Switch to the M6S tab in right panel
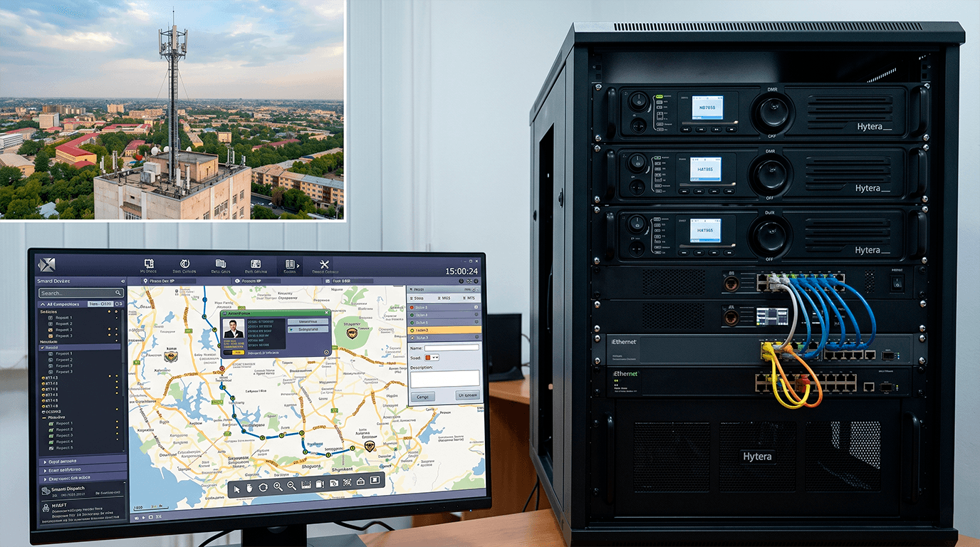The width and height of the screenshot is (980, 547). (444, 298)
